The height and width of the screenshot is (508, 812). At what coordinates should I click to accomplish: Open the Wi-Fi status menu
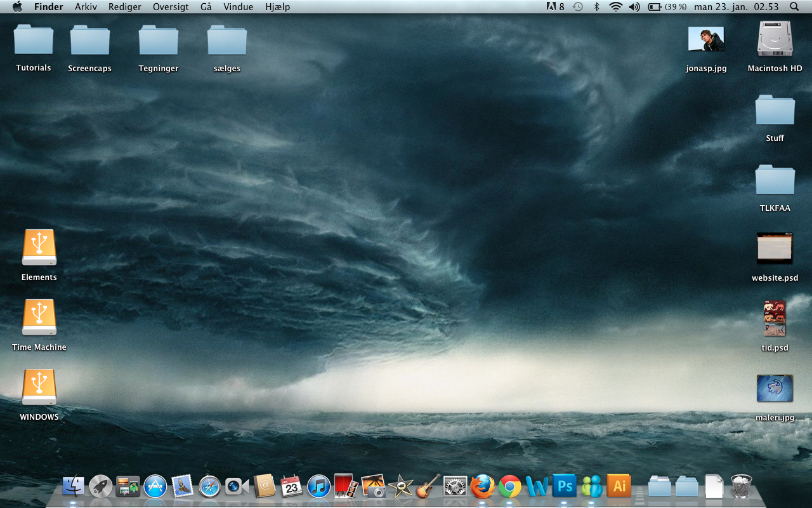click(615, 7)
